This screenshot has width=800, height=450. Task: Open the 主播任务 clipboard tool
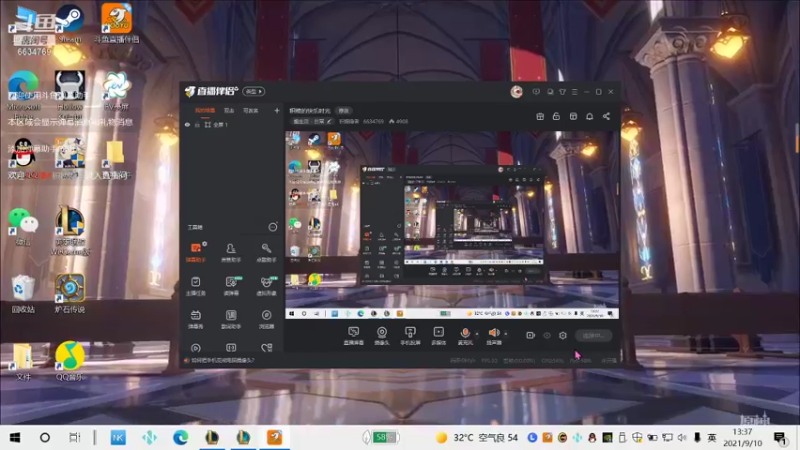tap(195, 286)
